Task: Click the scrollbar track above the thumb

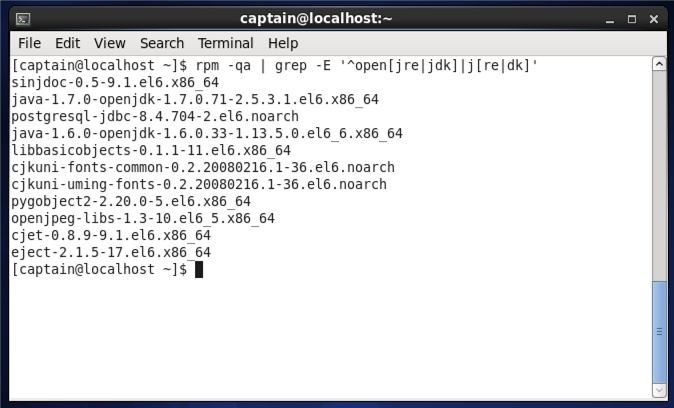Action: coord(659,176)
